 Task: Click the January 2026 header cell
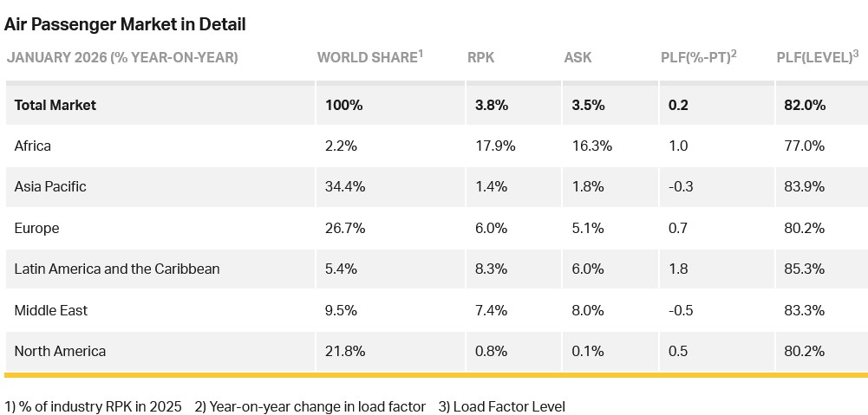[122, 58]
